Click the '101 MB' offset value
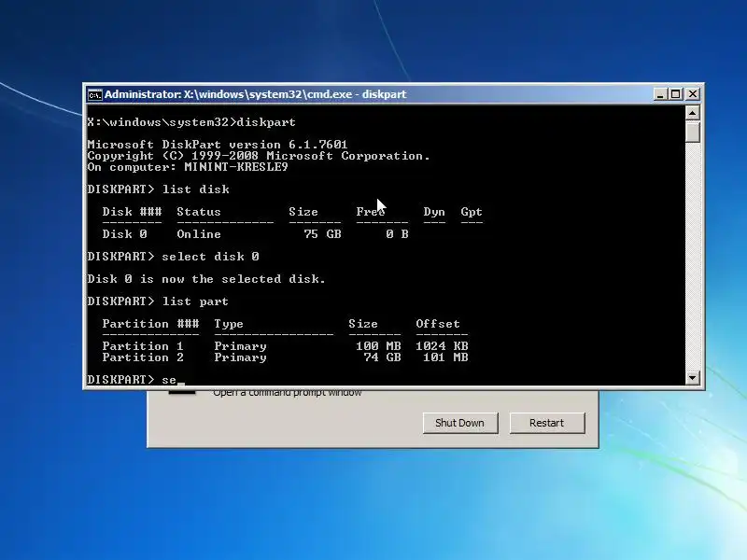Screen dimensions: 747x560 (445, 357)
